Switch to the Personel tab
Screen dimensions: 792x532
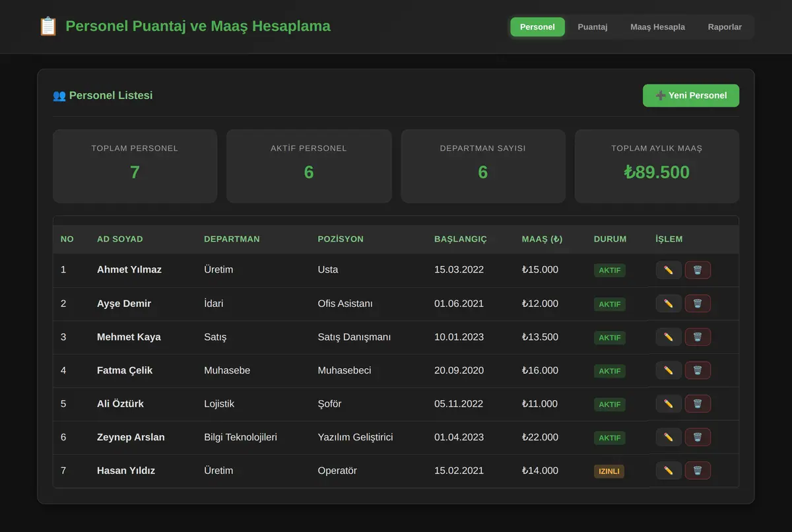[x=537, y=27]
